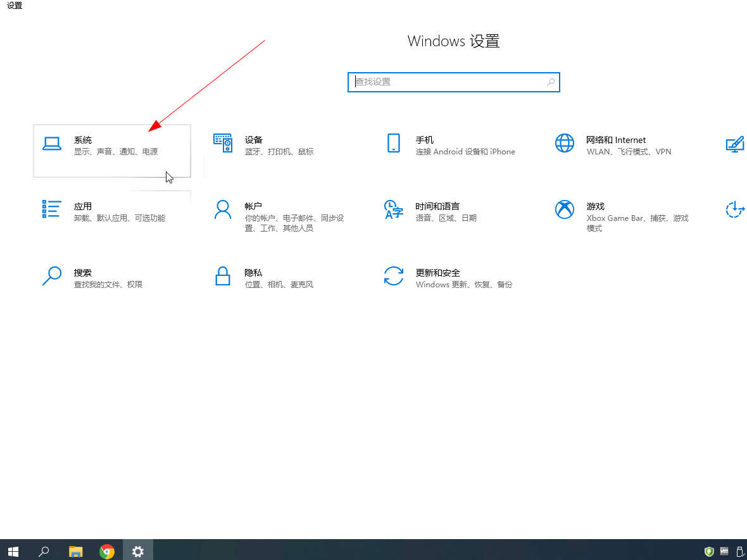This screenshot has height=560, width=747.
Task: Click the 隐私 (Privacy) lock icon
Action: point(223,276)
